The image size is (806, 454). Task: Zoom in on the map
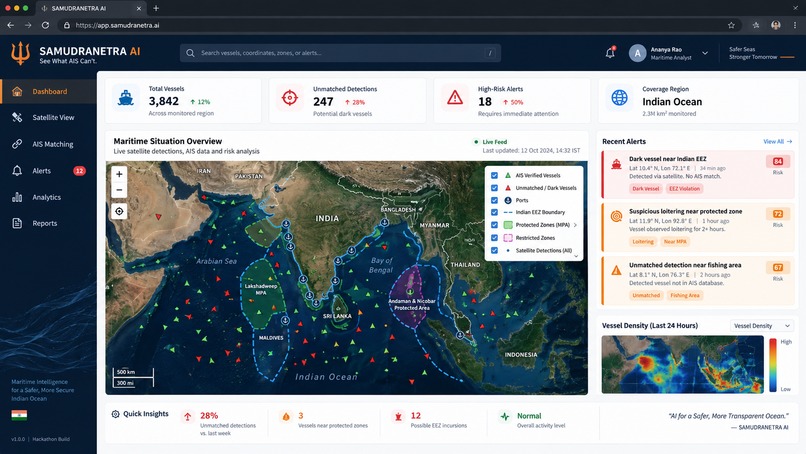tap(119, 174)
